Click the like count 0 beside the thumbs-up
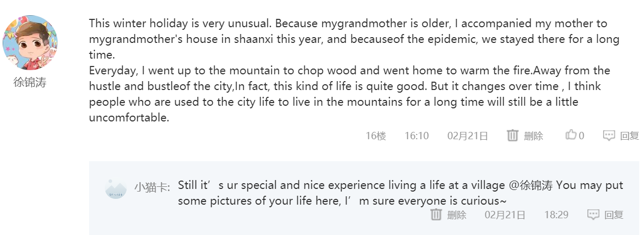 coord(582,136)
